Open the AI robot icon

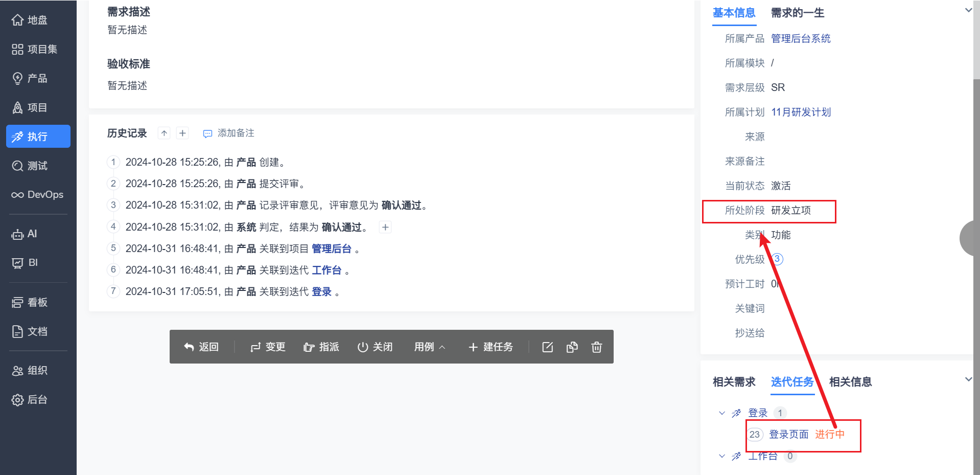click(x=17, y=234)
